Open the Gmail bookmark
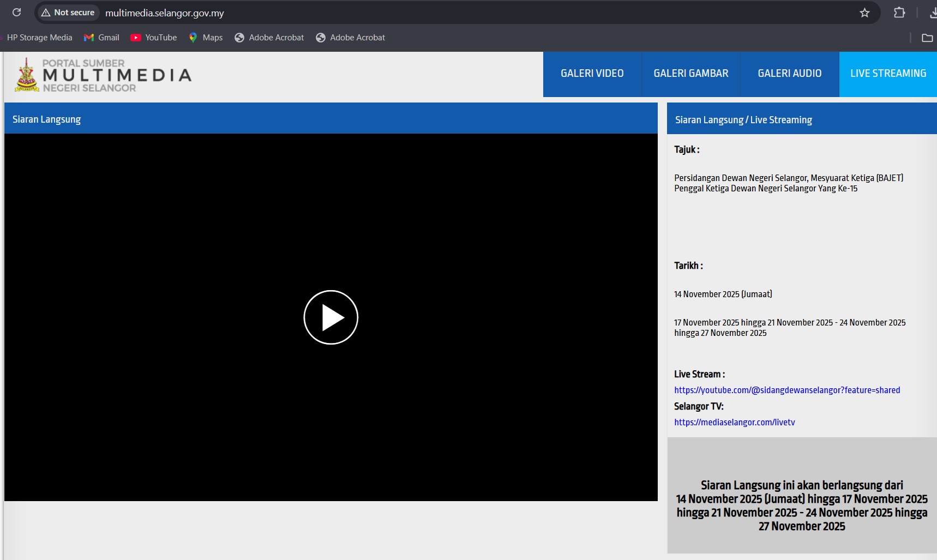Screen dimensions: 937x560 pos(102,38)
